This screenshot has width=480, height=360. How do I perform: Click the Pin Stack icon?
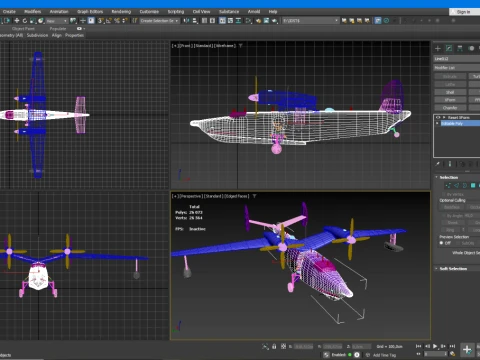pyautogui.click(x=438, y=164)
